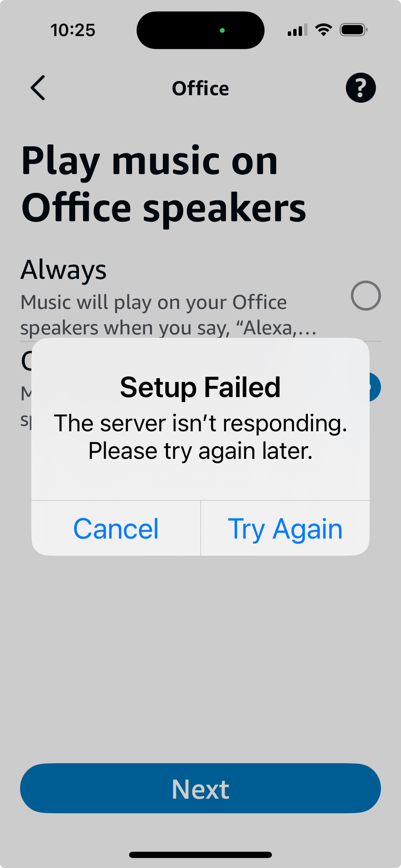
Task: Select the partially hidden blue radio button
Action: [x=375, y=387]
